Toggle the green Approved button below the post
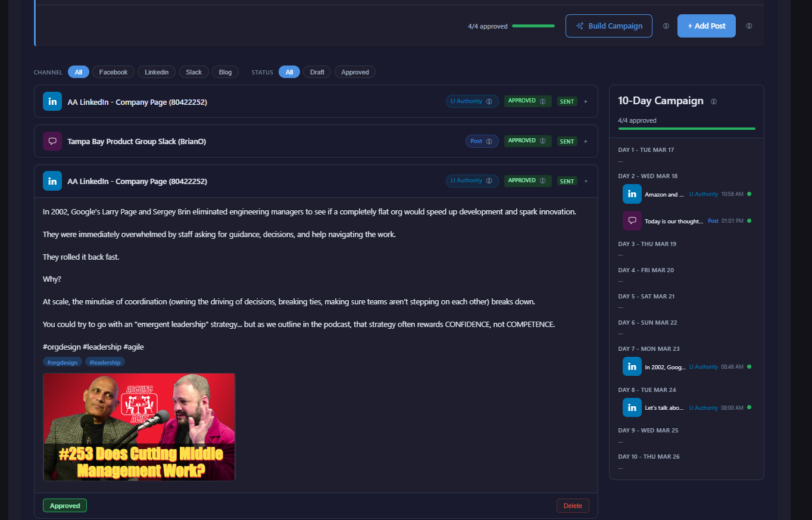 65,506
